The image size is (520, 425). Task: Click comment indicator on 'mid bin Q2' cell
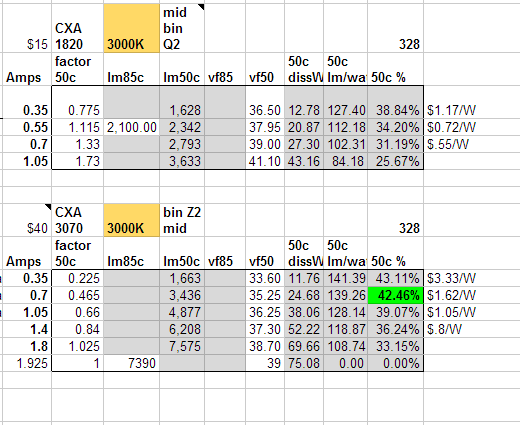coord(201,7)
